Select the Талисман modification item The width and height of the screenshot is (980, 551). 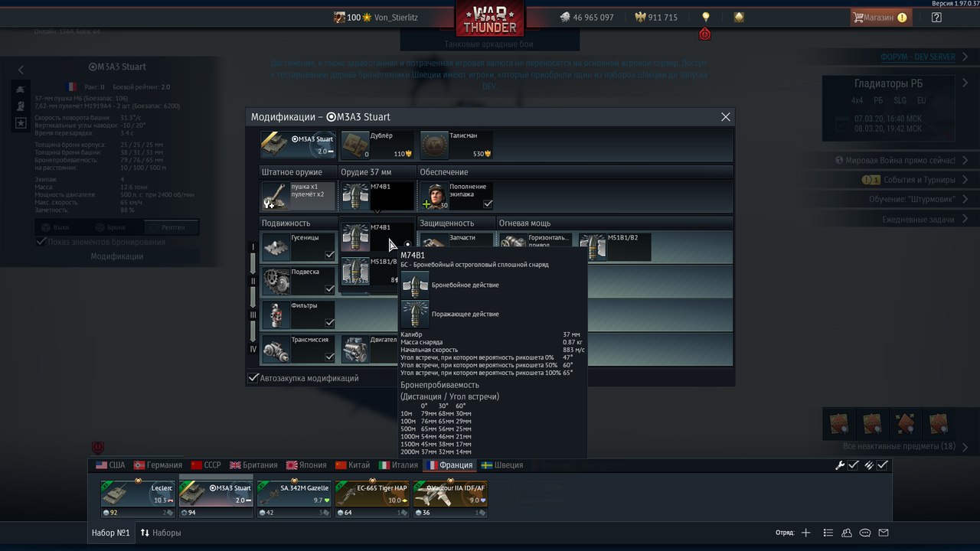click(x=456, y=145)
